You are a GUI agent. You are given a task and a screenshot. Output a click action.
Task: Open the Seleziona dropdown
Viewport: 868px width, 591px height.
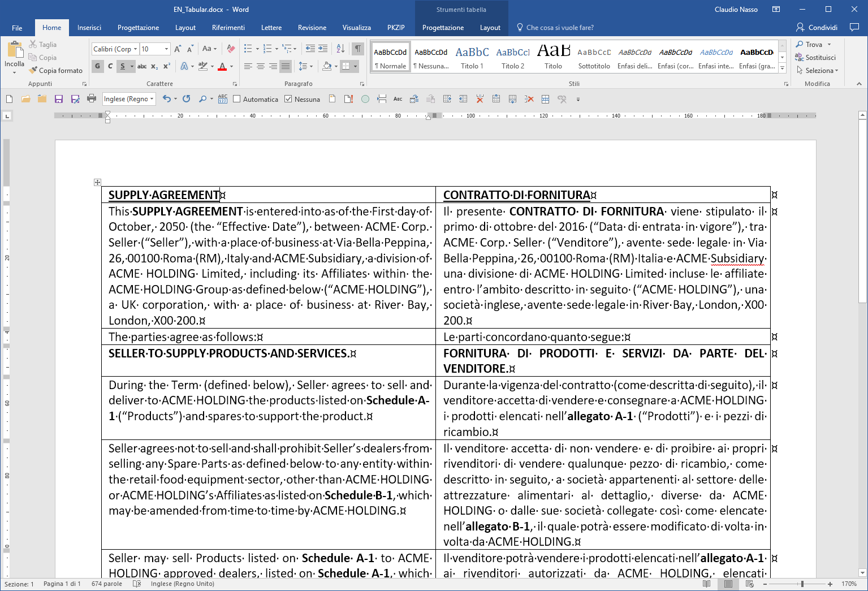pyautogui.click(x=818, y=71)
